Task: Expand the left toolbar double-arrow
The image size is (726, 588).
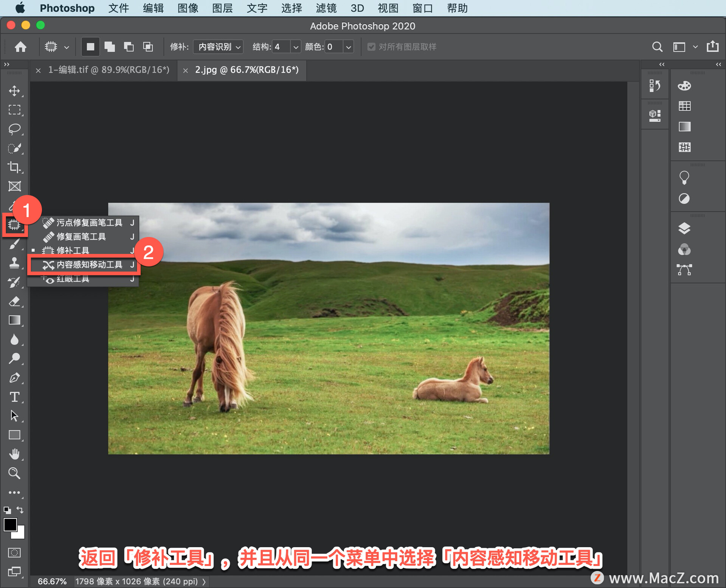Action: pos(6,65)
